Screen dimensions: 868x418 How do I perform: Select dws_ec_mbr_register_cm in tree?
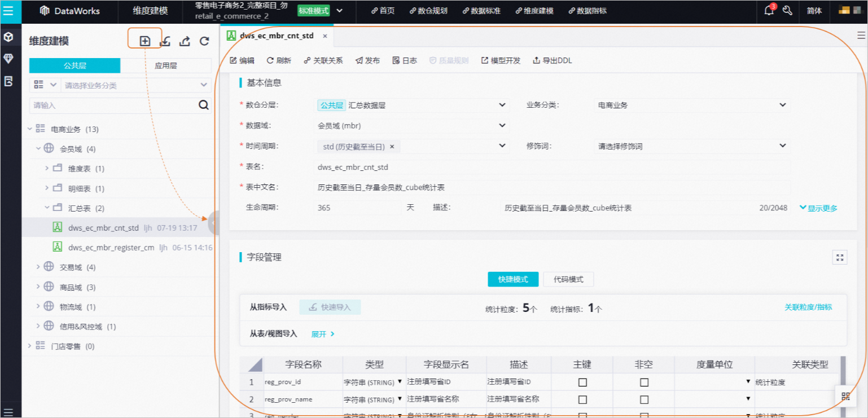(111, 247)
